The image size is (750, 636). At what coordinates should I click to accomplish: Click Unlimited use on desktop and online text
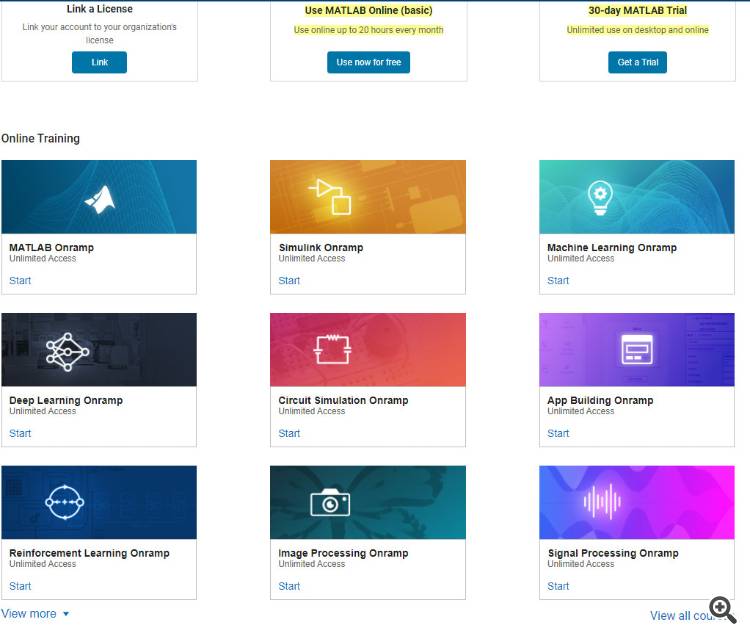[638, 30]
